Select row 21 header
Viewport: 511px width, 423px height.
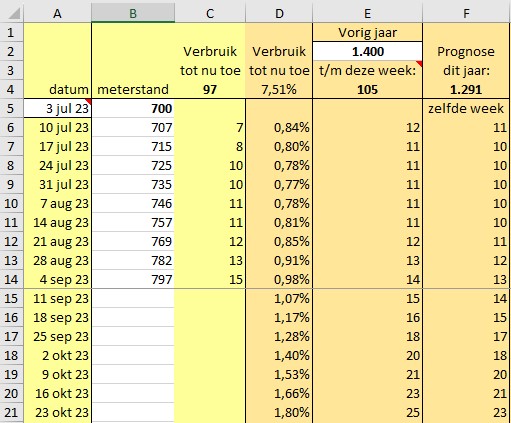(x=11, y=412)
